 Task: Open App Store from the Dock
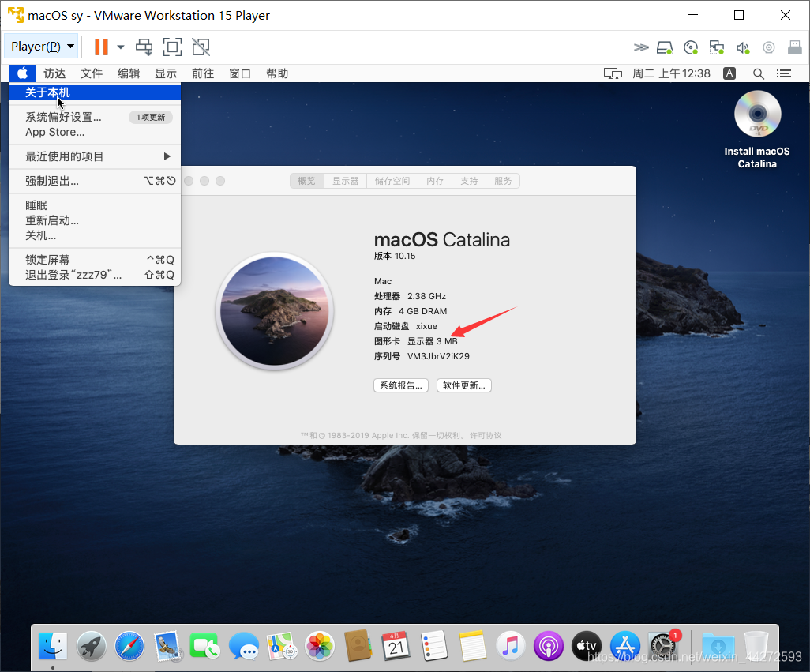point(624,646)
